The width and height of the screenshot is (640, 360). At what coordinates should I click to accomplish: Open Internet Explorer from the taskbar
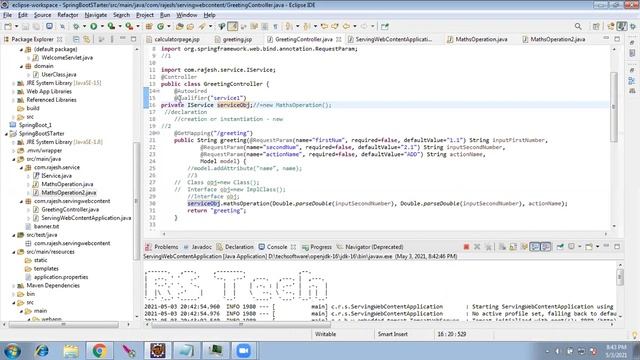(42, 351)
